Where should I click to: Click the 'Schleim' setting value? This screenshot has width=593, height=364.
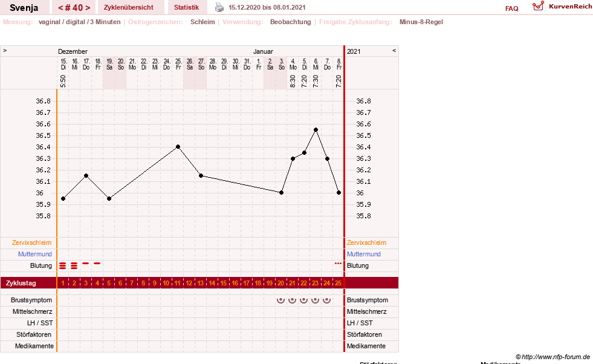coord(203,22)
